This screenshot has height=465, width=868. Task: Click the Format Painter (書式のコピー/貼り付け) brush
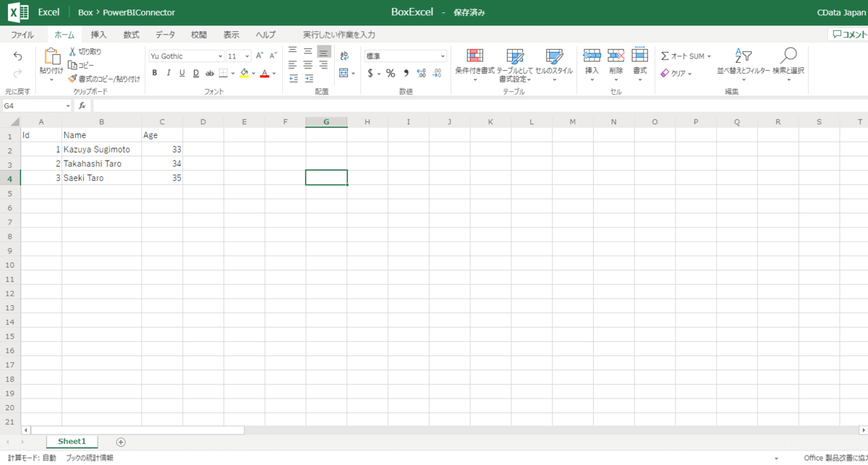72,78
